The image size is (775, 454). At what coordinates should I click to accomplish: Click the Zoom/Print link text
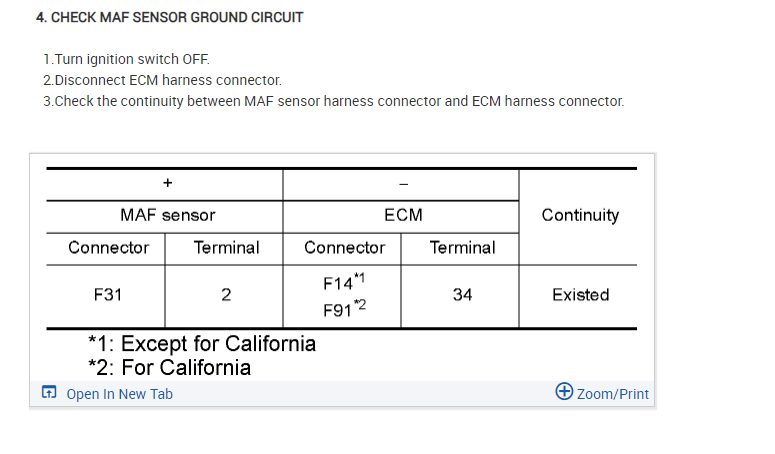click(x=612, y=394)
